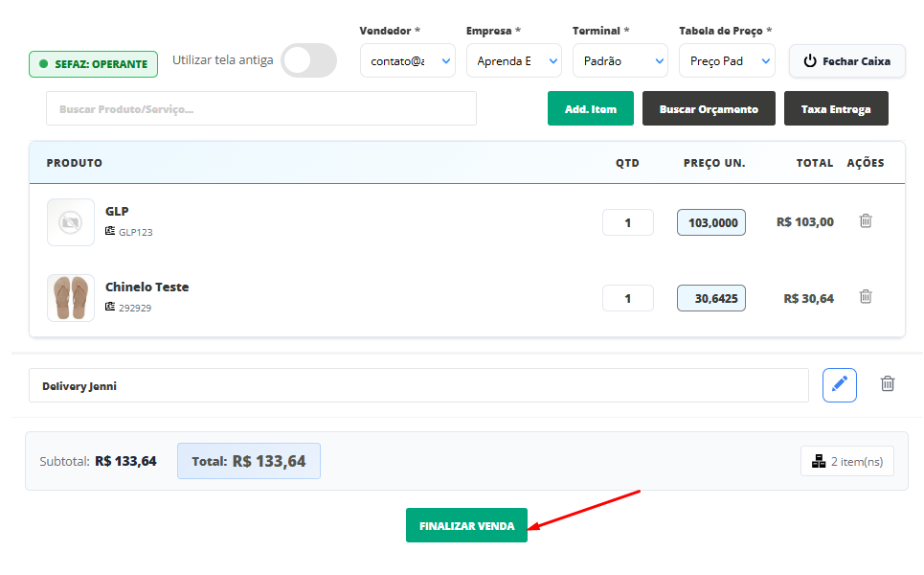Open the Vendedor dropdown

[x=407, y=61]
